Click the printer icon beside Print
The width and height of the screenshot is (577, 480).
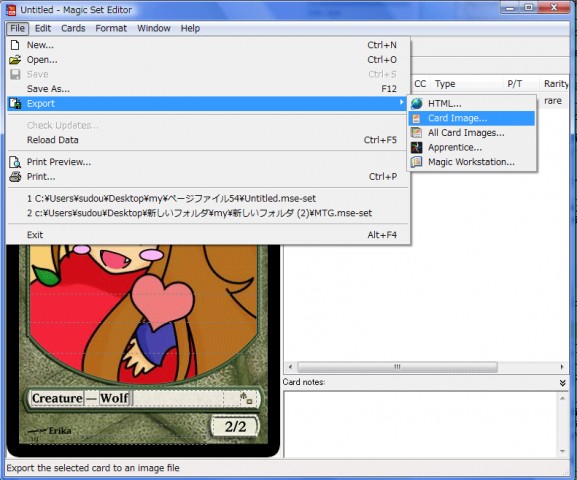coord(15,177)
